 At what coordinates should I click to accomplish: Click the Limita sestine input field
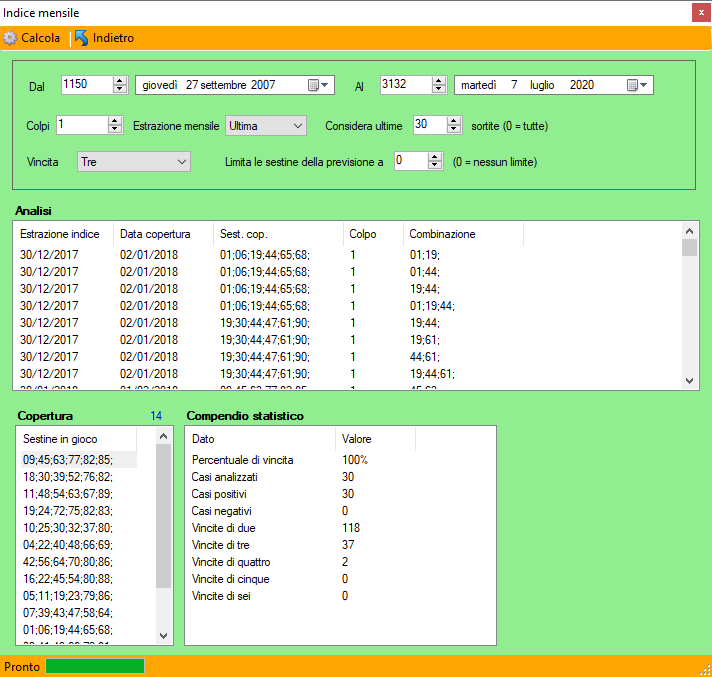pos(411,161)
